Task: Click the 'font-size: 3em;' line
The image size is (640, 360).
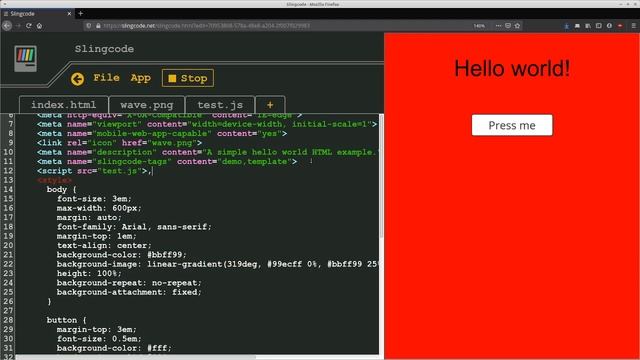Action: [x=94, y=199]
